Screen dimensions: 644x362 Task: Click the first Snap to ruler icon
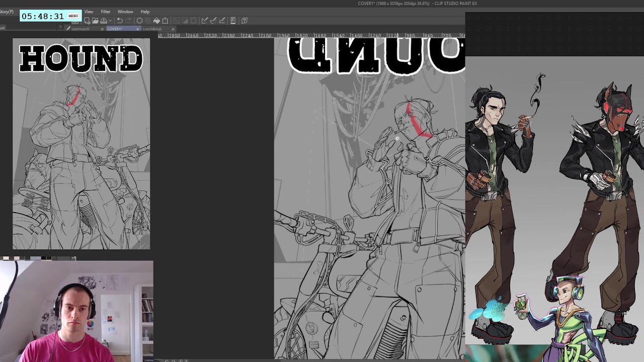click(x=204, y=21)
